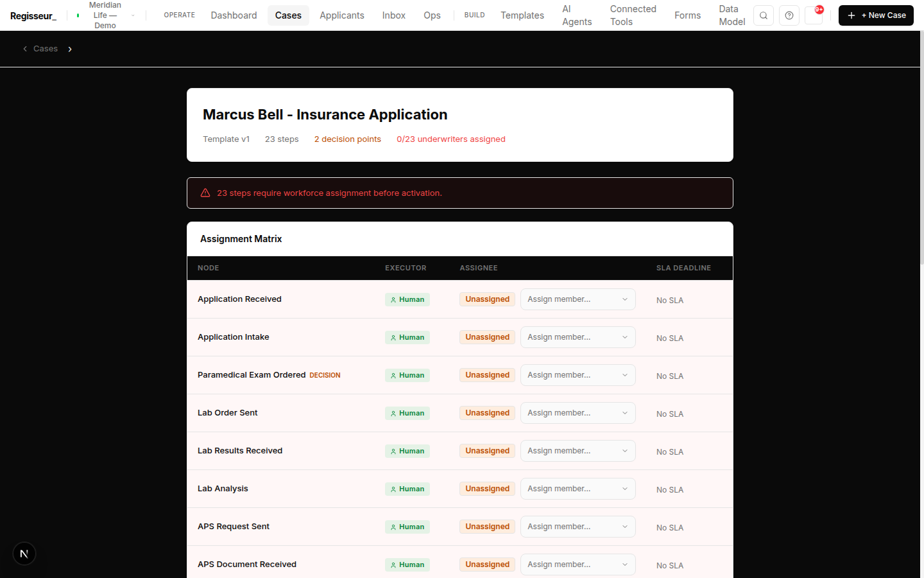Screen dimensions: 924x578
Task: Click the Human badge for Lab Order Sent
Action: click(x=407, y=413)
